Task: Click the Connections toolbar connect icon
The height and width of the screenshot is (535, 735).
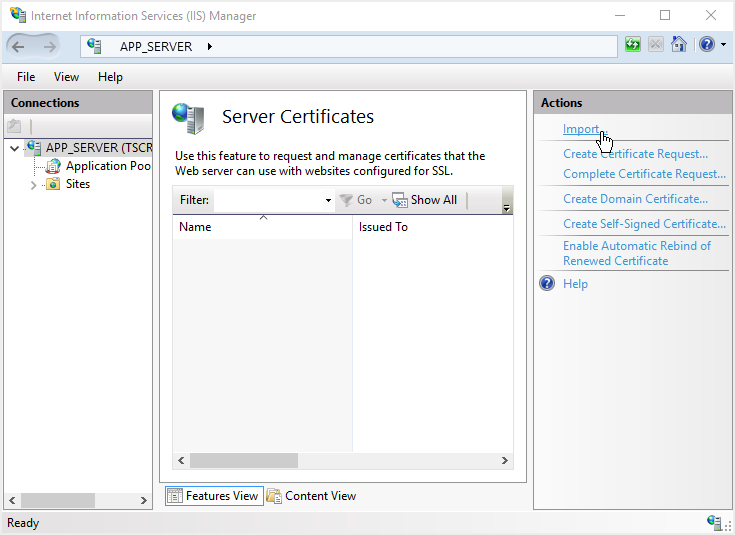Action: click(15, 126)
